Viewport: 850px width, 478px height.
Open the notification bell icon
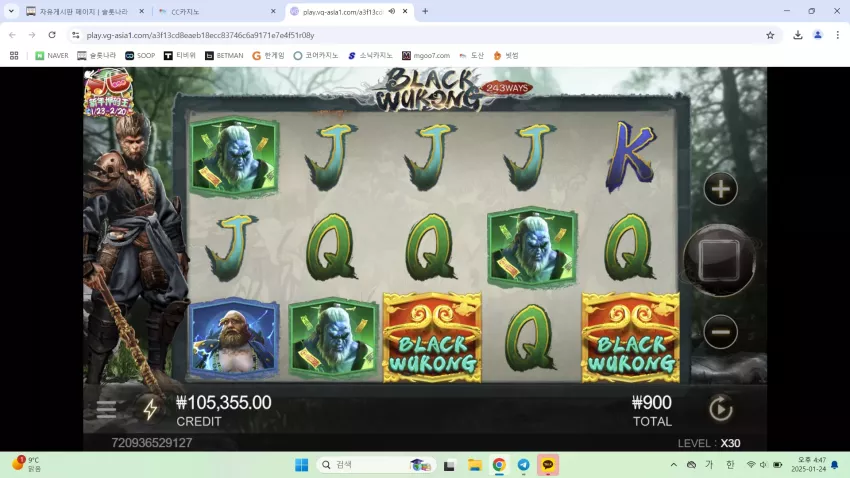[835, 464]
